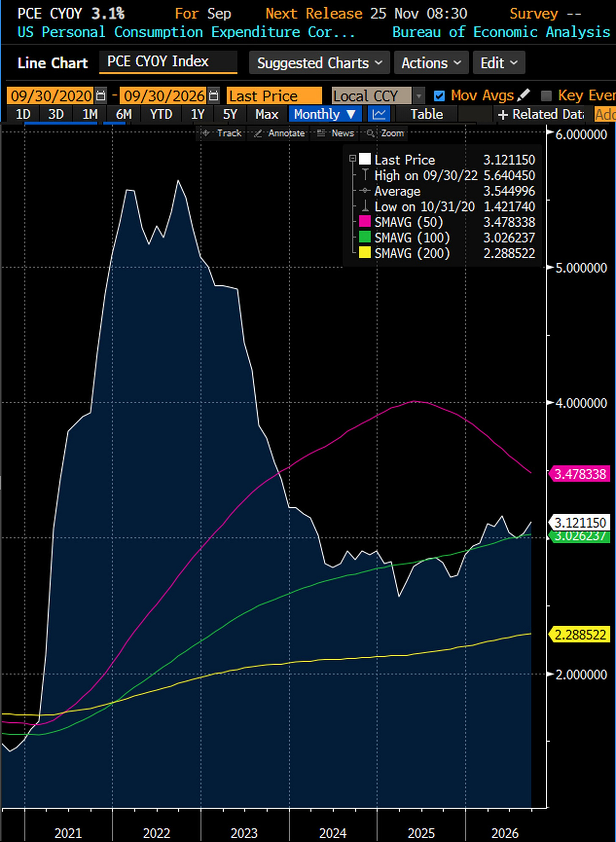Select the 1D range tab
Image resolution: width=616 pixels, height=842 pixels.
[23, 114]
